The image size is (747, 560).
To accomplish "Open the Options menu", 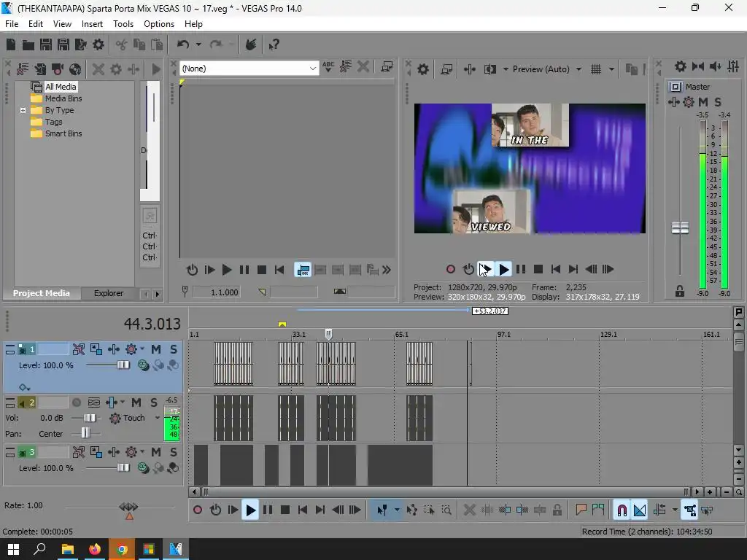I will point(158,24).
